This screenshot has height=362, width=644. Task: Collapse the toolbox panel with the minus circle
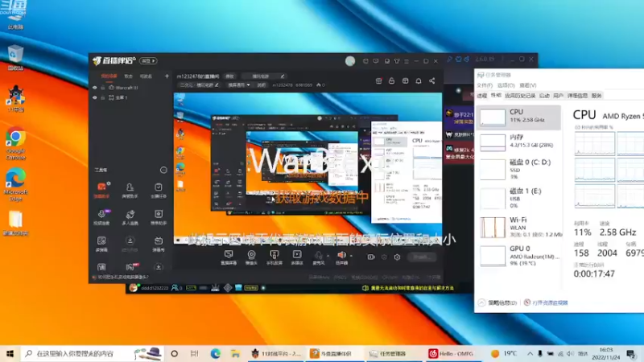(163, 170)
